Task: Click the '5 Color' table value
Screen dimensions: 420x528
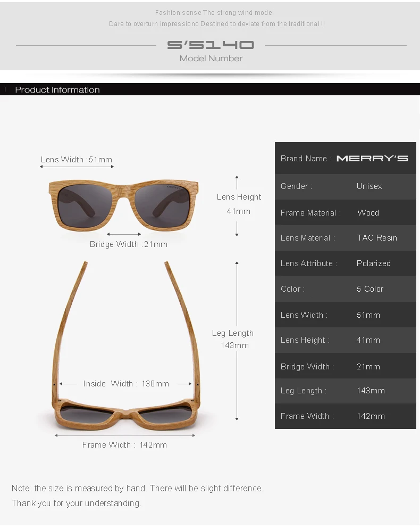Action: pyautogui.click(x=370, y=289)
